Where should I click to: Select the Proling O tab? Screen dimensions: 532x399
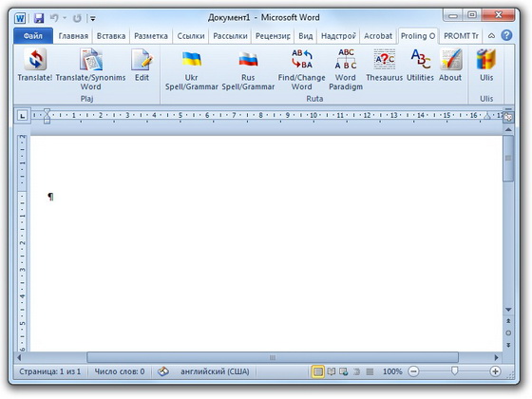(x=418, y=36)
